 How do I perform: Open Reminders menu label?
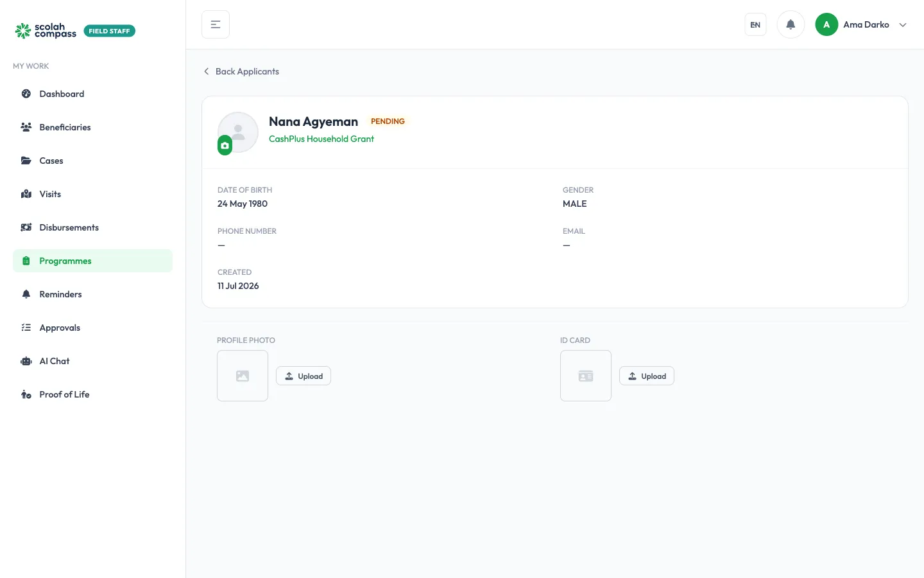tap(60, 294)
